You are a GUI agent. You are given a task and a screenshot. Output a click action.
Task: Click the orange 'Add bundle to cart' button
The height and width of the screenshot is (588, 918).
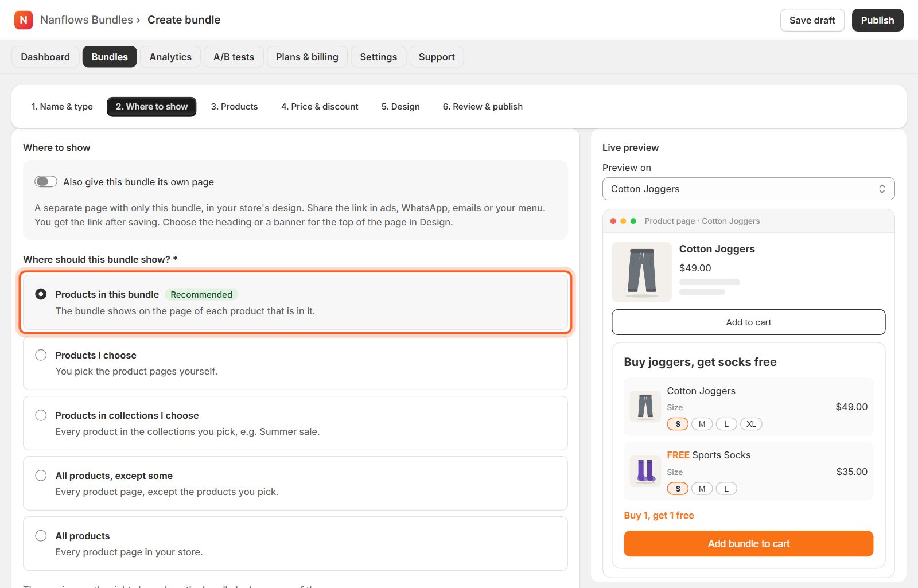[748, 544]
